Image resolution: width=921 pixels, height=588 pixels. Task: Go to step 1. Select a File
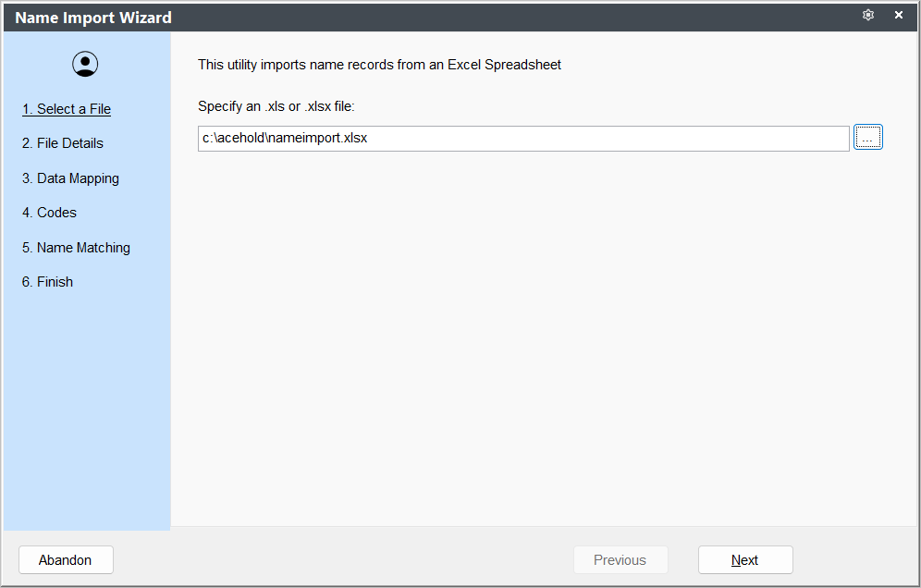coord(67,109)
